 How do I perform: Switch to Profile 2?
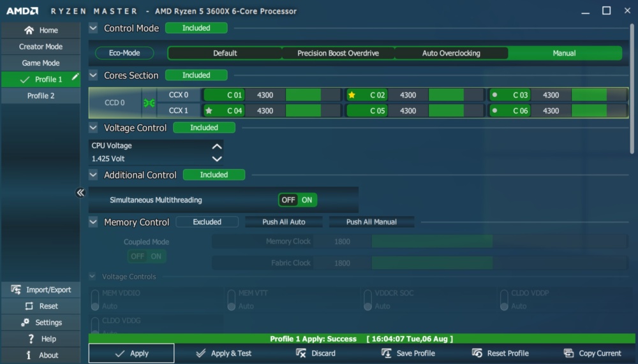[x=41, y=96]
